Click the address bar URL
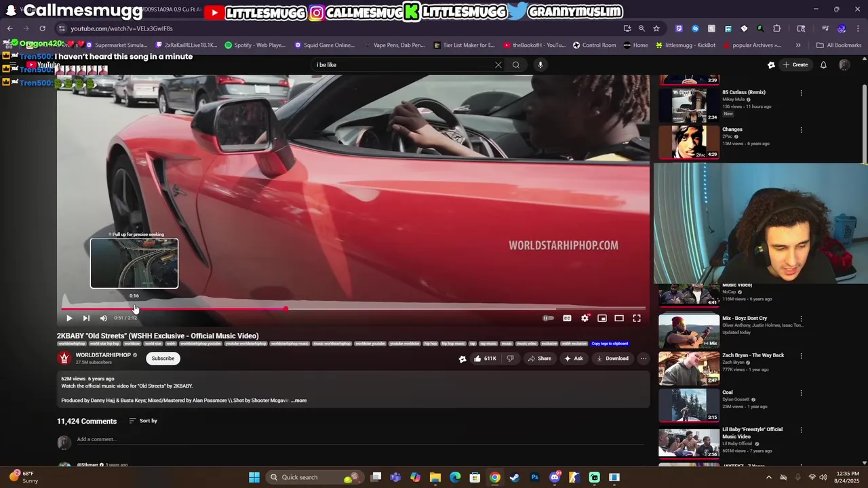 (x=122, y=28)
